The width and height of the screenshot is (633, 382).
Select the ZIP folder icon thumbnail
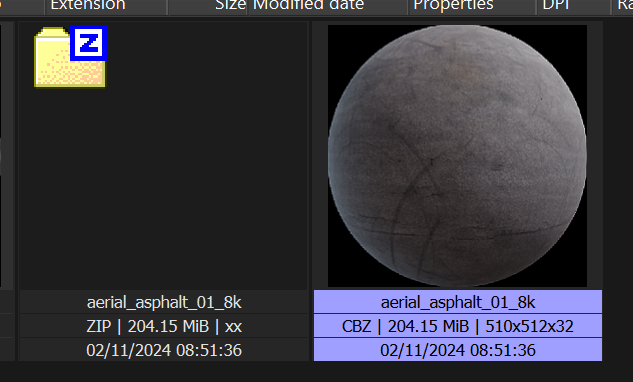coord(71,56)
